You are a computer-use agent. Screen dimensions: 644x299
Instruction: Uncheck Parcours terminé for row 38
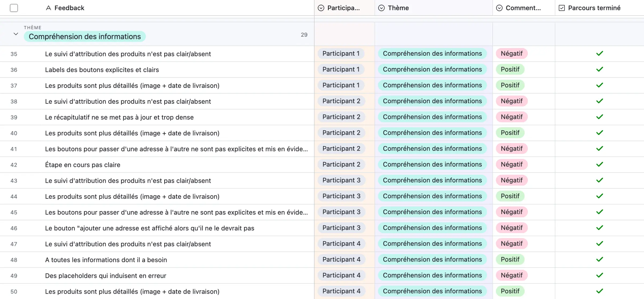click(x=599, y=101)
